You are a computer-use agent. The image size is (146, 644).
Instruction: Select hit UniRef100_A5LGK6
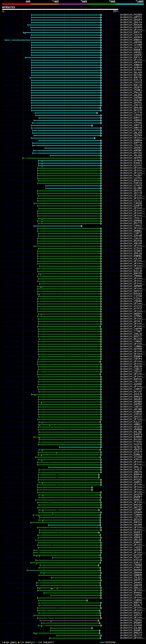[131, 156]
